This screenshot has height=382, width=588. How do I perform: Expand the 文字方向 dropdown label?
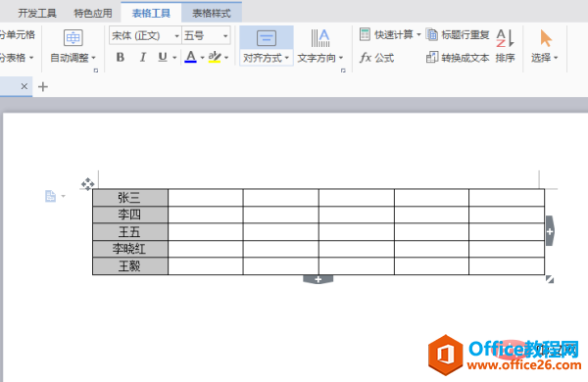(320, 58)
